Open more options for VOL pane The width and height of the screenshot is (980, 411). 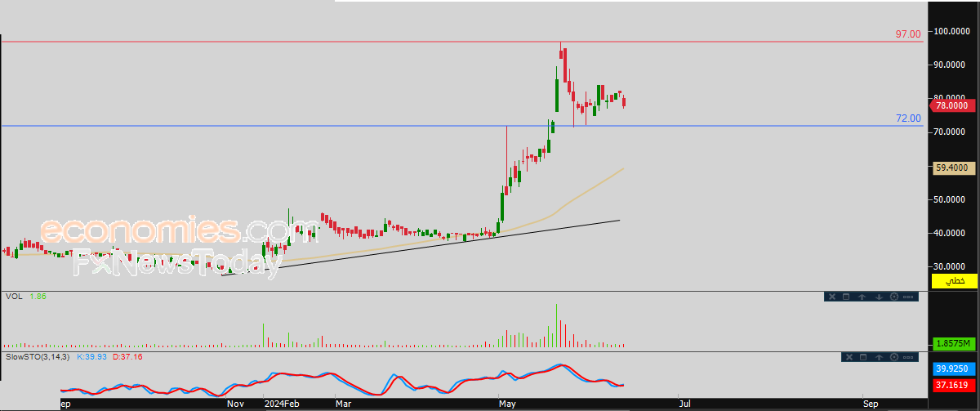[x=908, y=297]
